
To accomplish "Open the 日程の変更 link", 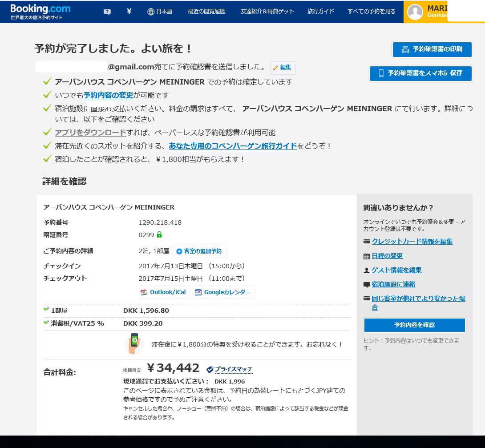I will pos(387,256).
